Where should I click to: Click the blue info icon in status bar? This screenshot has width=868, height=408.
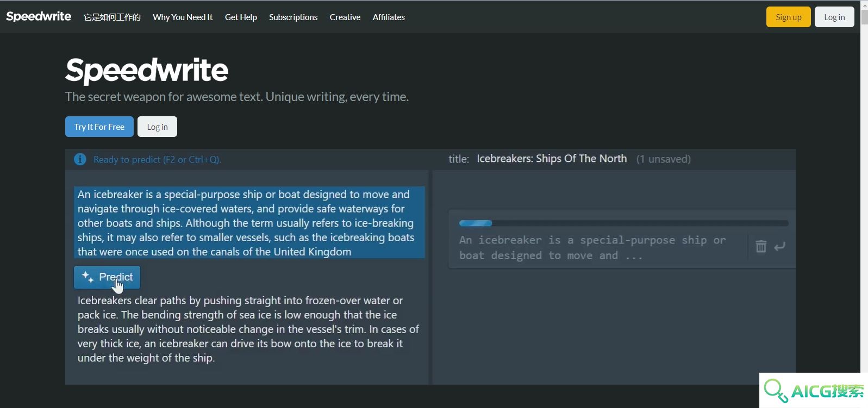80,159
